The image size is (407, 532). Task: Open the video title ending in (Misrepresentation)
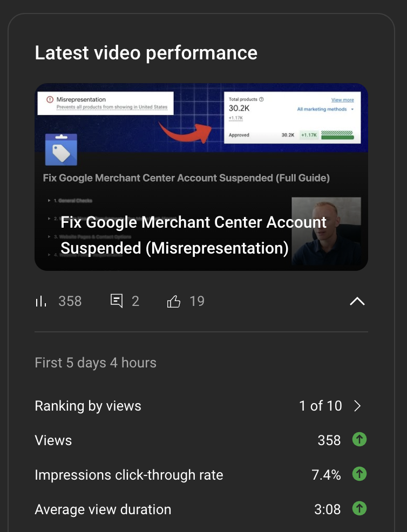coord(193,235)
